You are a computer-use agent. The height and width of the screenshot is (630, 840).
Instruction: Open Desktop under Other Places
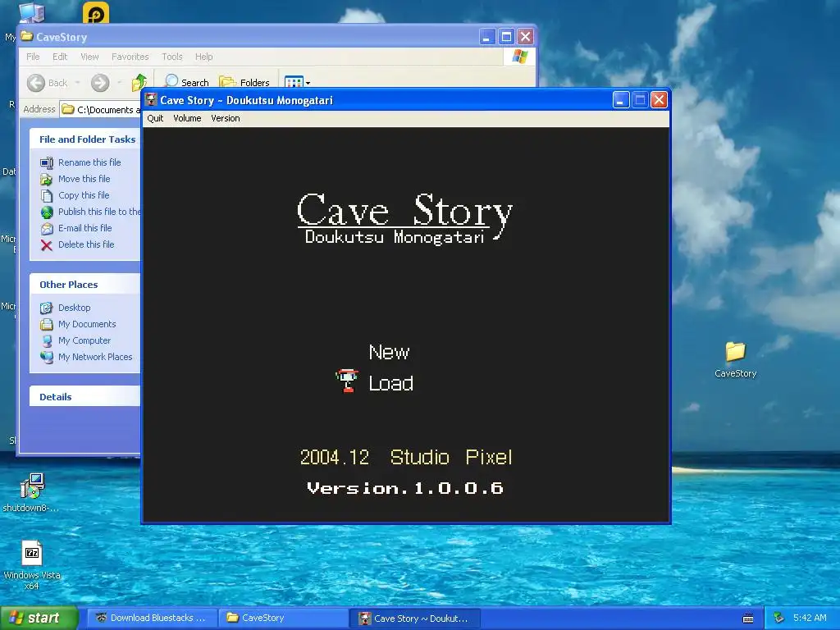tap(75, 308)
